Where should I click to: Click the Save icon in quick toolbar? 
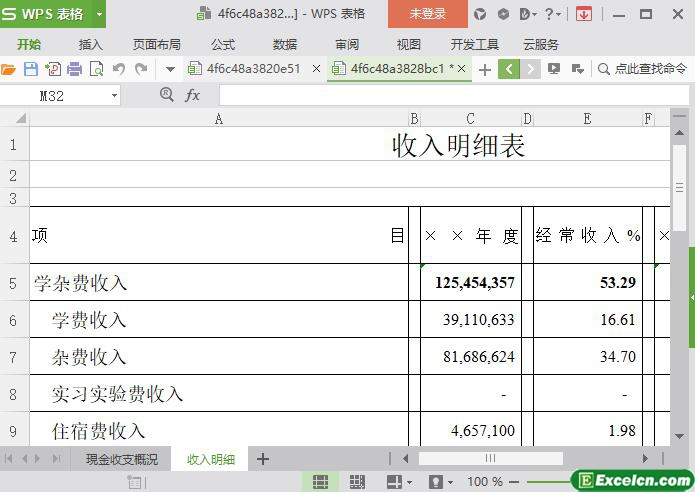pos(30,69)
